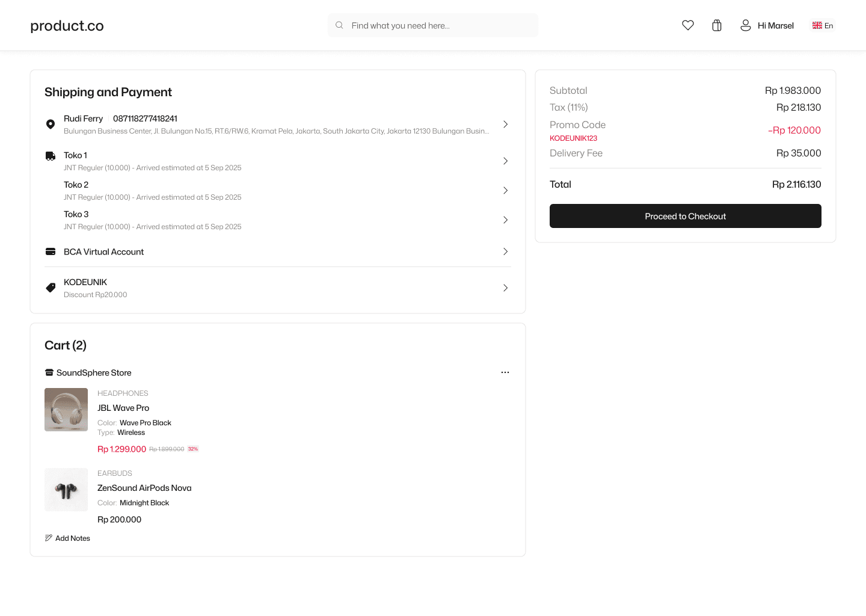Open product.co homepage via the logo

67,25
